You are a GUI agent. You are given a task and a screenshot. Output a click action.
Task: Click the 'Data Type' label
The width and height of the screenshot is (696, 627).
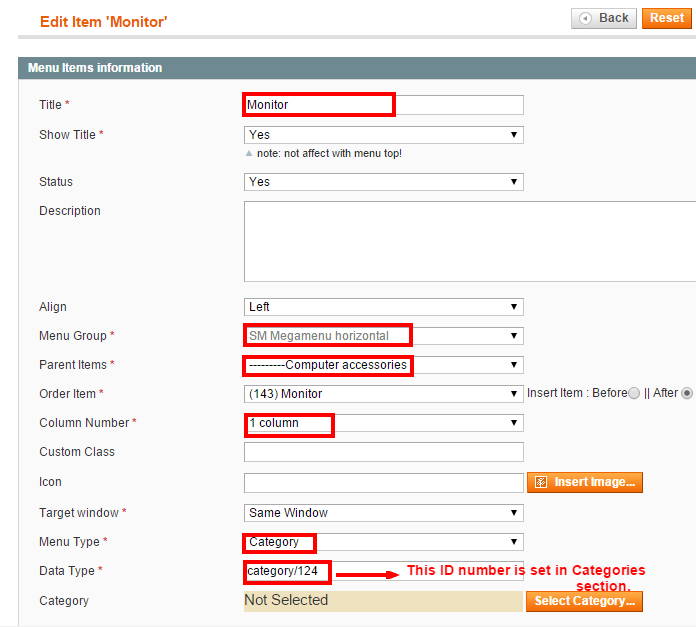click(67, 571)
